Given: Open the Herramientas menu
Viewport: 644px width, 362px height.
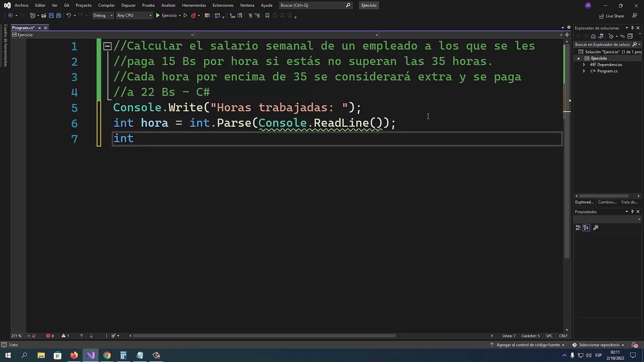Looking at the screenshot, I should point(194,6).
